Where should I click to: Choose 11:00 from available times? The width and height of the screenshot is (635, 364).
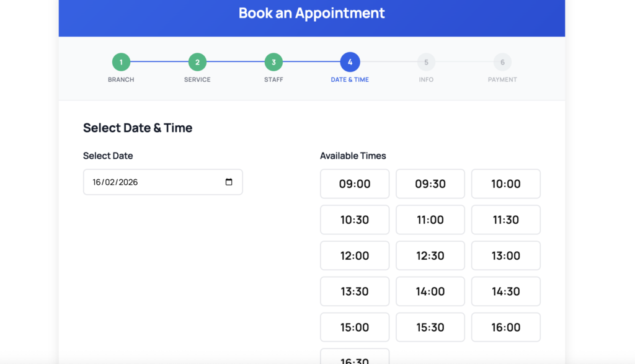[x=430, y=220]
